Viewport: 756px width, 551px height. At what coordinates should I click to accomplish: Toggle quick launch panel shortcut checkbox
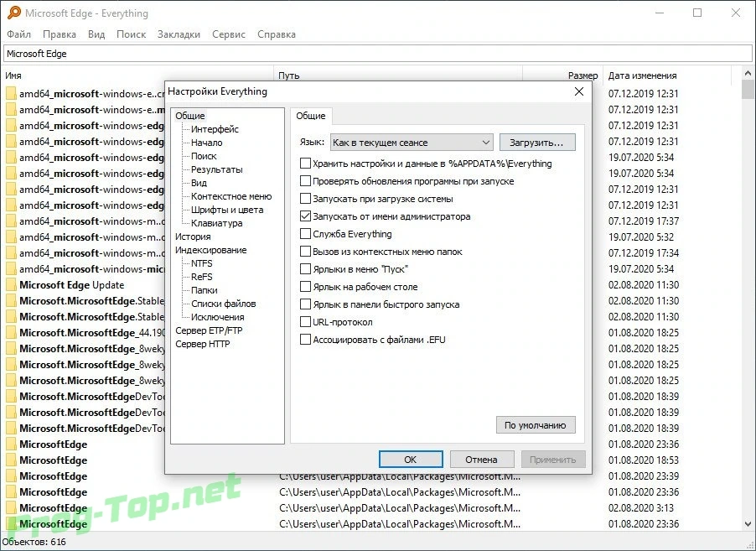tap(305, 304)
